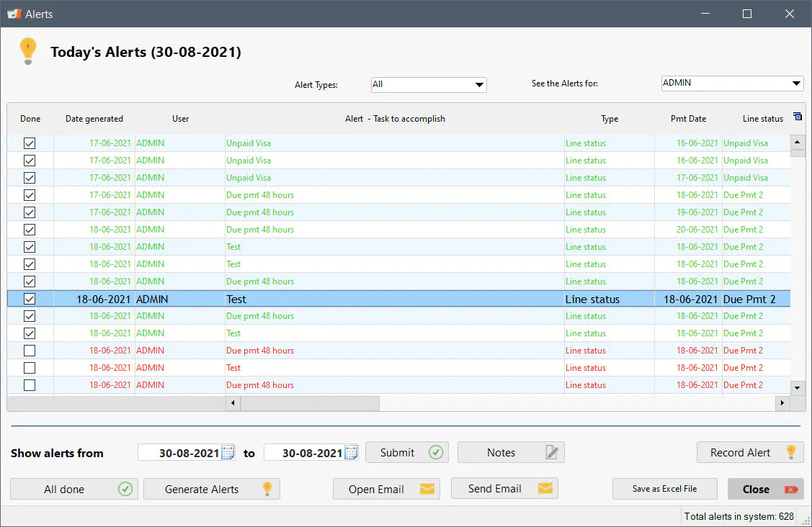This screenshot has height=527, width=812.
Task: Sort by the Date generated column header
Action: tap(94, 119)
